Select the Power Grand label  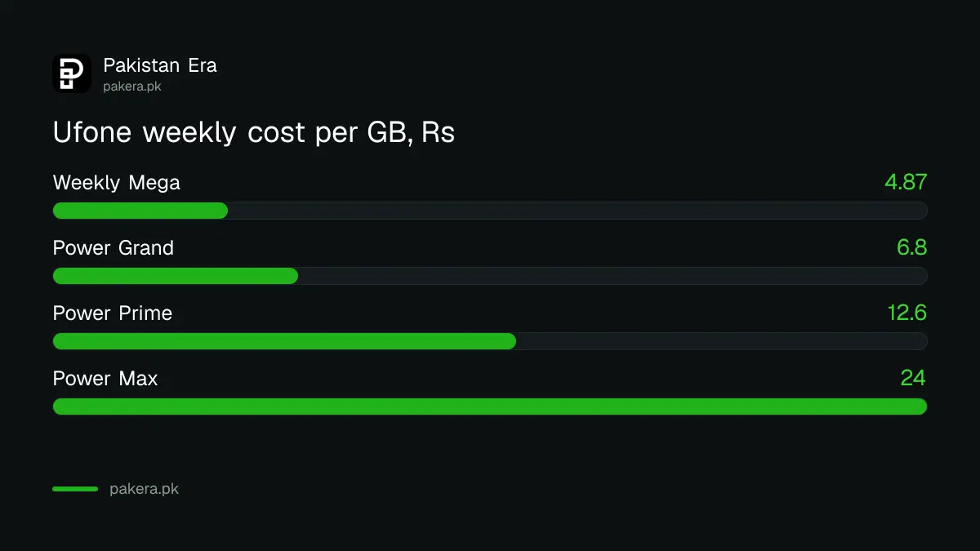point(114,247)
